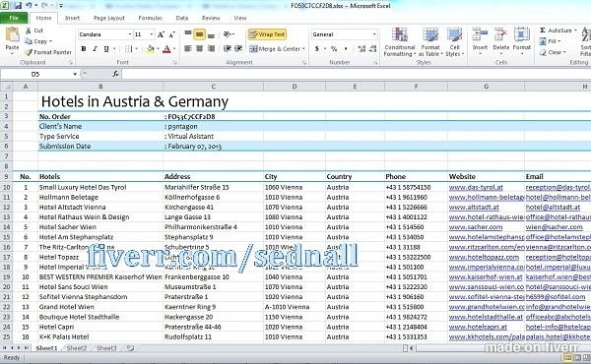Switch to the Data tab
Screen dimensions: 591x364
click(x=181, y=18)
